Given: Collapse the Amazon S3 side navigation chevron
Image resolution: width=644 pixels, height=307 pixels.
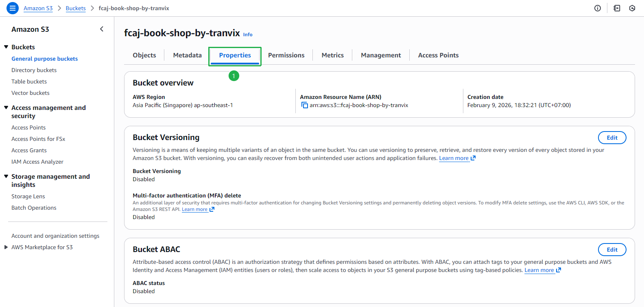Looking at the screenshot, I should (102, 29).
